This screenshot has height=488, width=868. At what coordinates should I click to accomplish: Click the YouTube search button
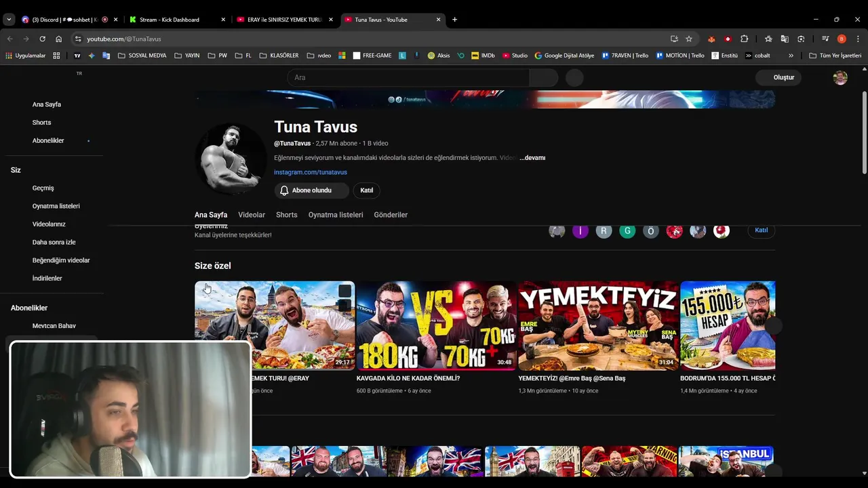[543, 77]
